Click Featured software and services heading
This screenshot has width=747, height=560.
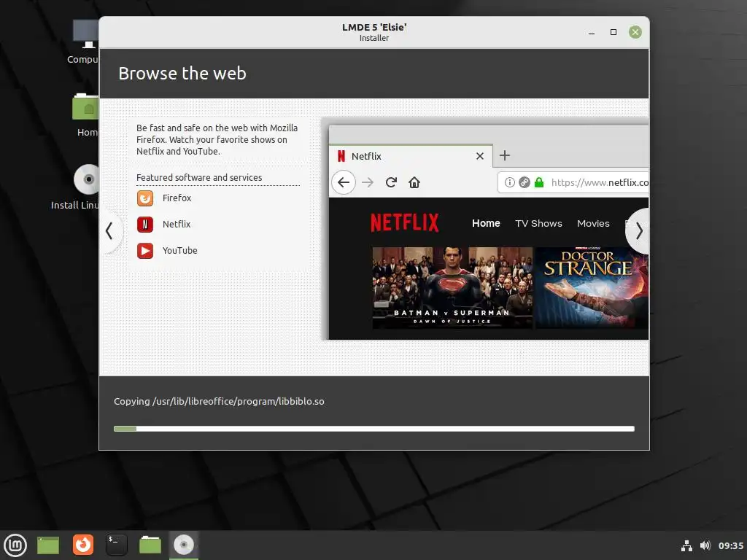[199, 178]
